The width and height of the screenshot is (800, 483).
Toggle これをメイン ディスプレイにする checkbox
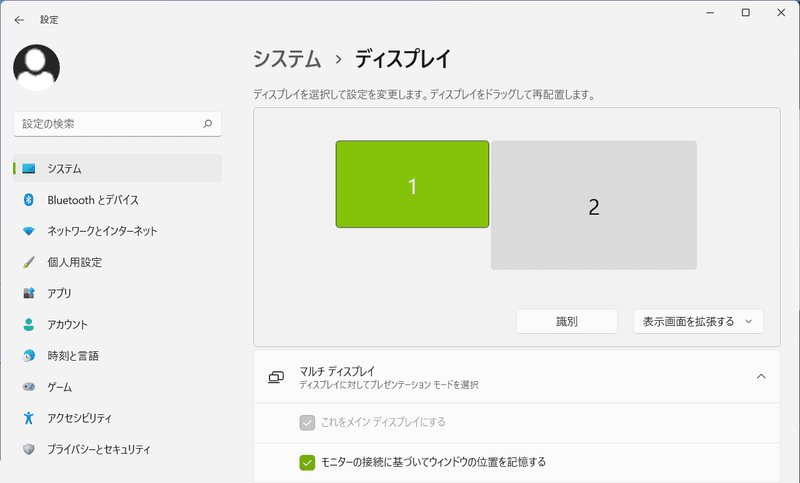[x=307, y=422]
